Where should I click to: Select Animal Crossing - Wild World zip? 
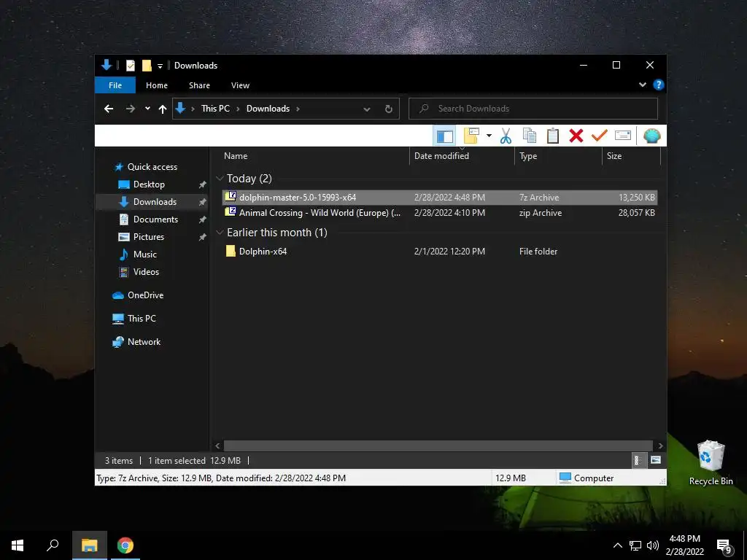[x=440, y=213]
